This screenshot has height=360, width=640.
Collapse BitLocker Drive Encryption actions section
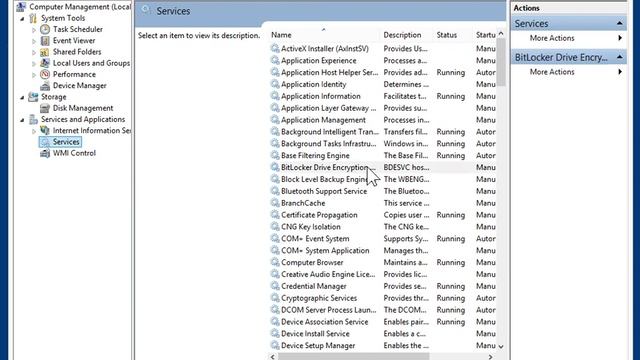click(620, 57)
